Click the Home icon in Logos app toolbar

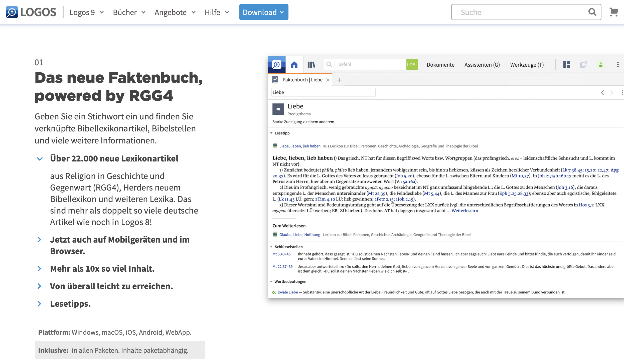(294, 65)
